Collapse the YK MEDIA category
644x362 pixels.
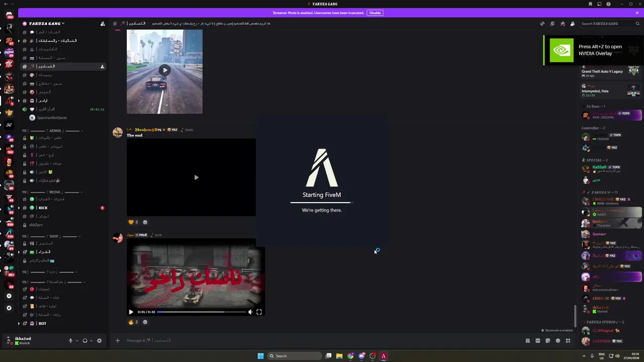pyautogui.click(x=52, y=192)
